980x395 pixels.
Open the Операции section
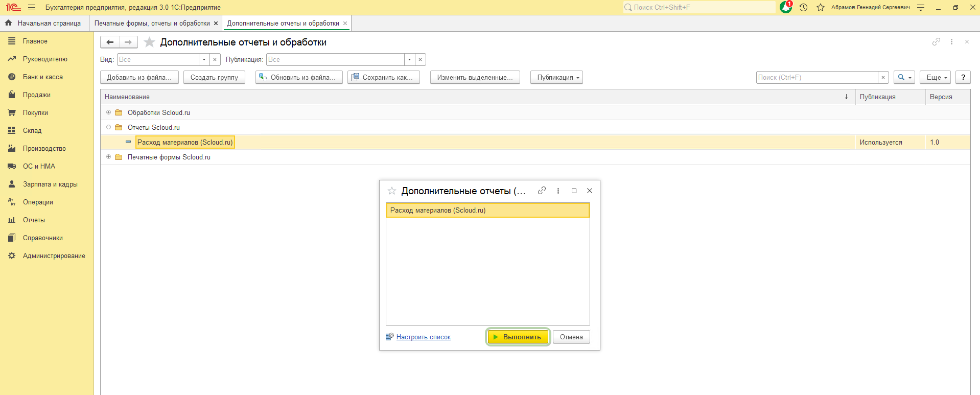(x=46, y=202)
